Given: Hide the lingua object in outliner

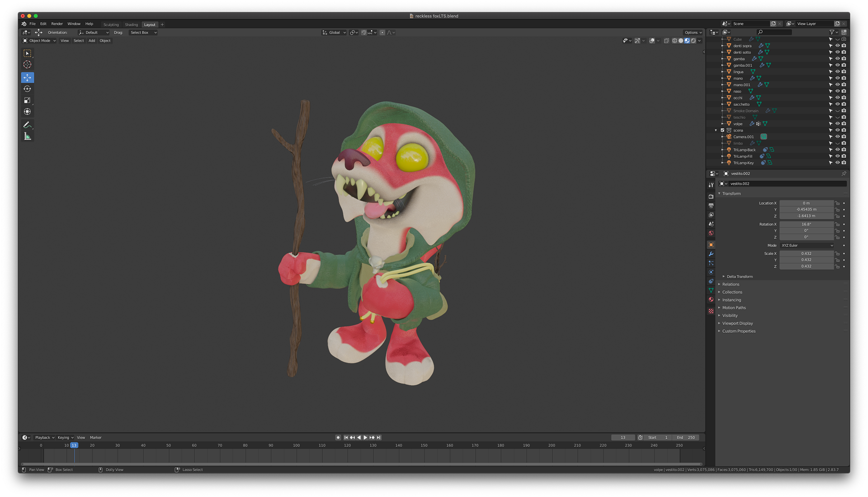Looking at the screenshot, I should [837, 72].
